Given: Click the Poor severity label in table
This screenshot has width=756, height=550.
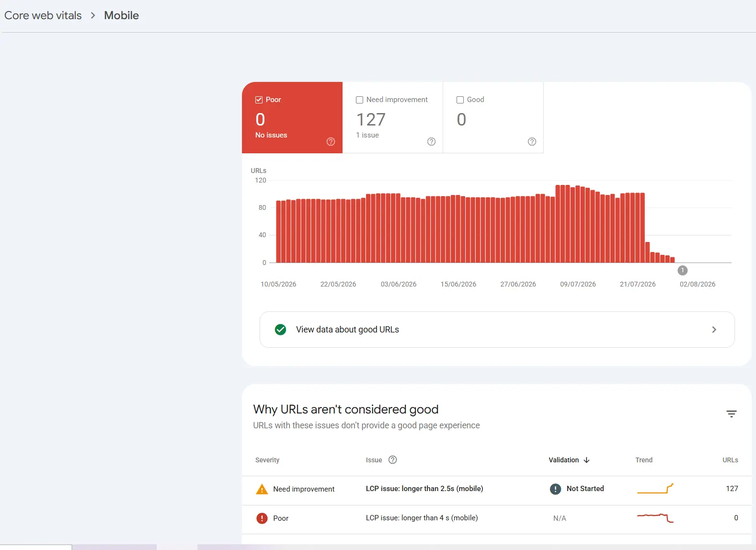Looking at the screenshot, I should [281, 518].
